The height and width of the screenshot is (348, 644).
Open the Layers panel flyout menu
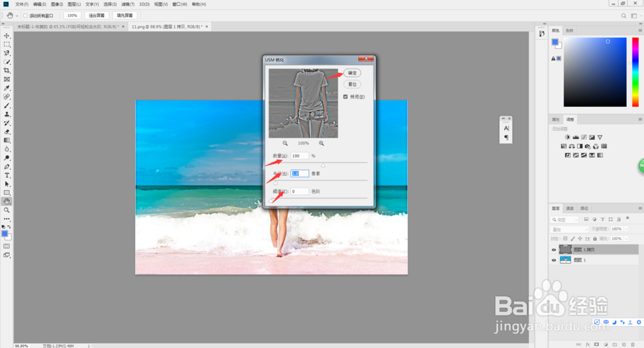pyautogui.click(x=640, y=208)
